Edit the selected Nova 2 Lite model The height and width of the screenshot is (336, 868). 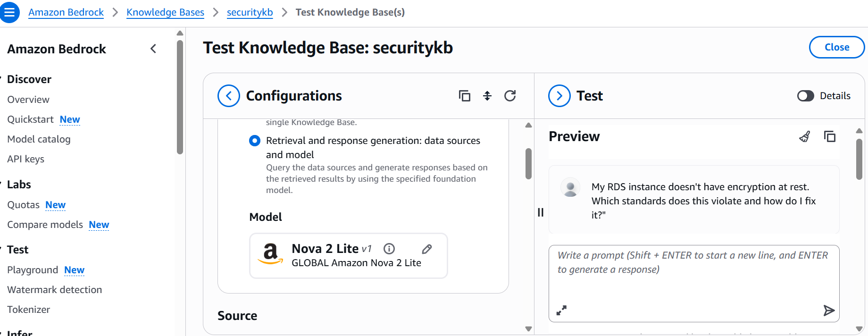click(427, 249)
